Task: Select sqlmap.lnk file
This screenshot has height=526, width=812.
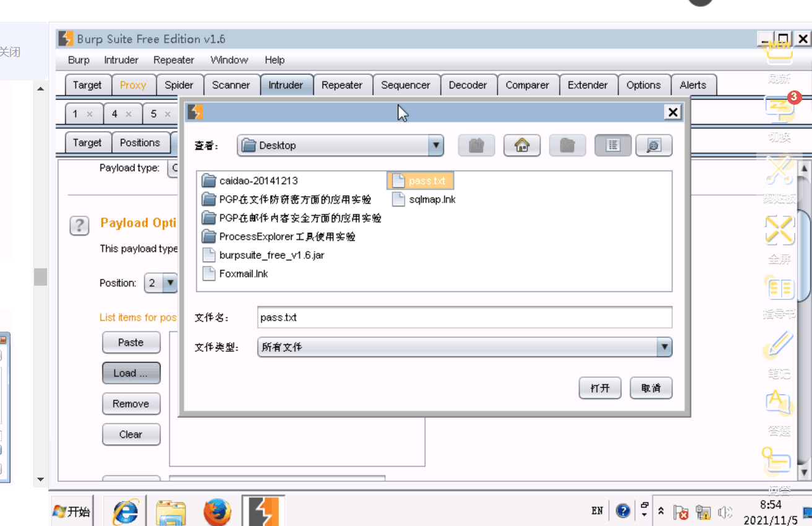Action: tap(425, 199)
